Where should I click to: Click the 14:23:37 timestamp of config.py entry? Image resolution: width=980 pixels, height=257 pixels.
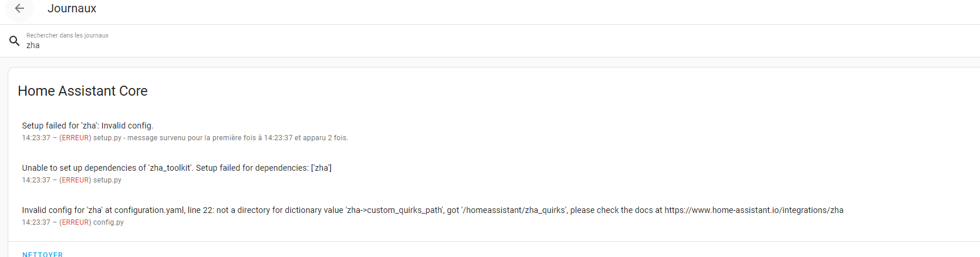pos(36,222)
